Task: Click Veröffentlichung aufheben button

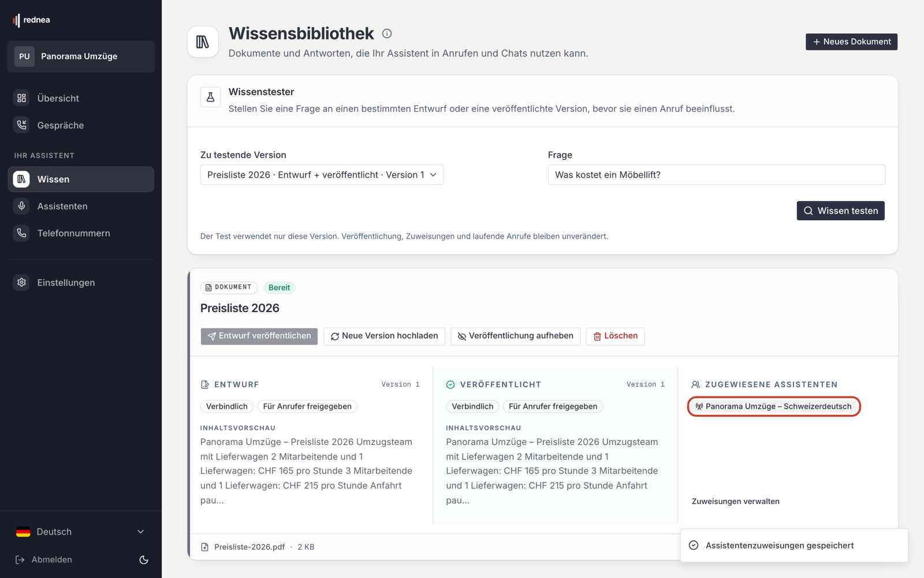Action: pos(516,336)
